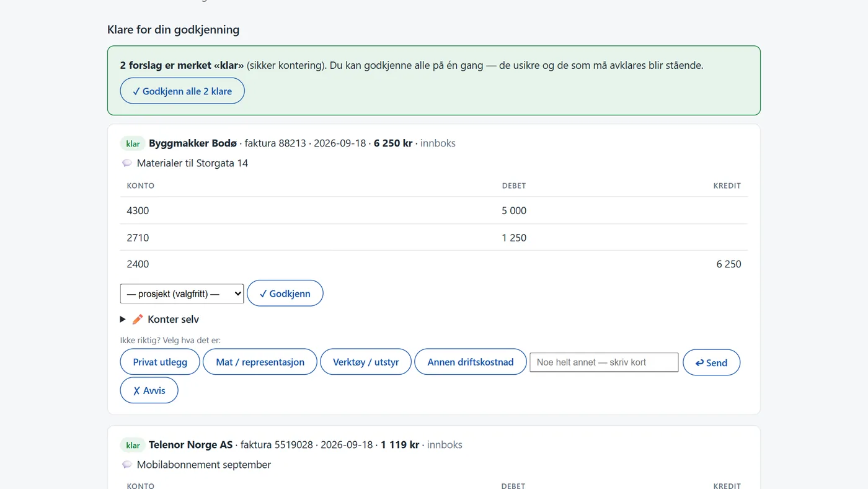Focus the 'Noe helt annet' text field

tap(604, 362)
